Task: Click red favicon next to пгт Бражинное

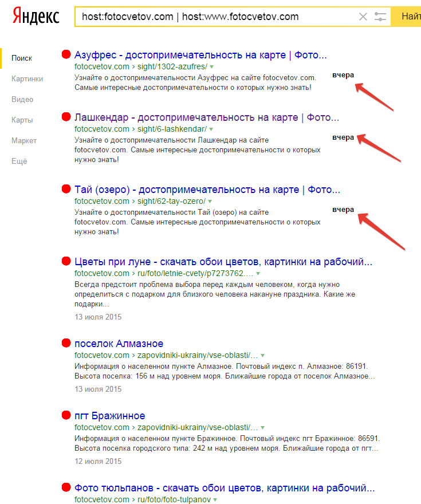Action: pyautogui.click(x=66, y=415)
